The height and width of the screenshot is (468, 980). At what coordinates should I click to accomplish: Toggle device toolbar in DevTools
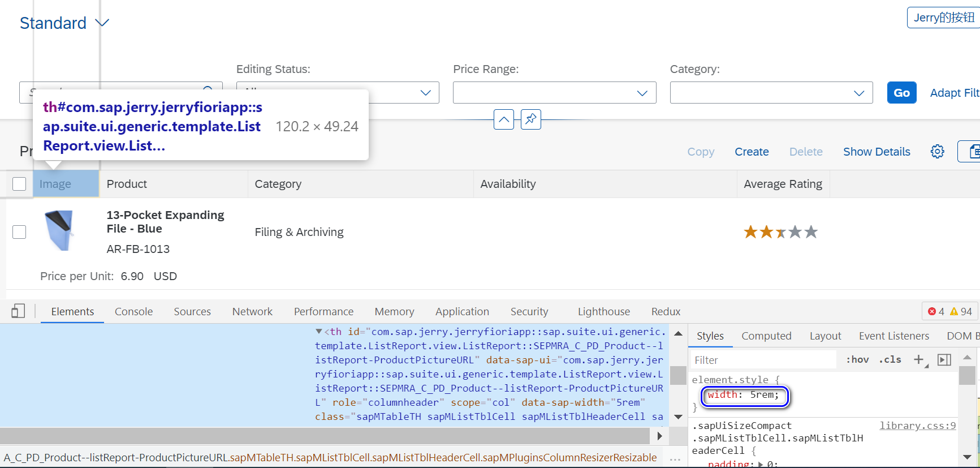click(18, 311)
